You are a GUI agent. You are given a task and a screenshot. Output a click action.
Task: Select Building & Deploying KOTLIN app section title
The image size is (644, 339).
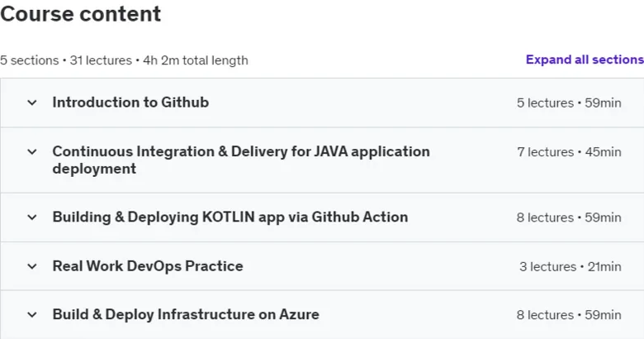(230, 217)
